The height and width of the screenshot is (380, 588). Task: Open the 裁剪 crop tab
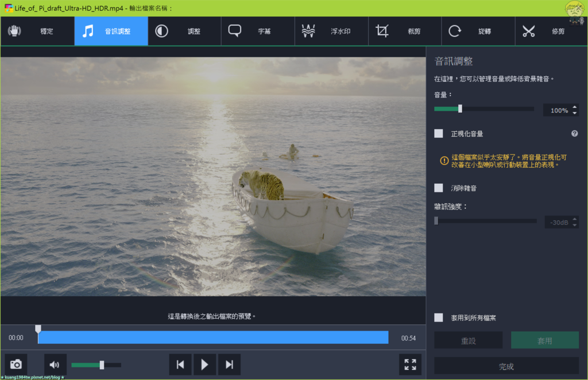(x=405, y=31)
